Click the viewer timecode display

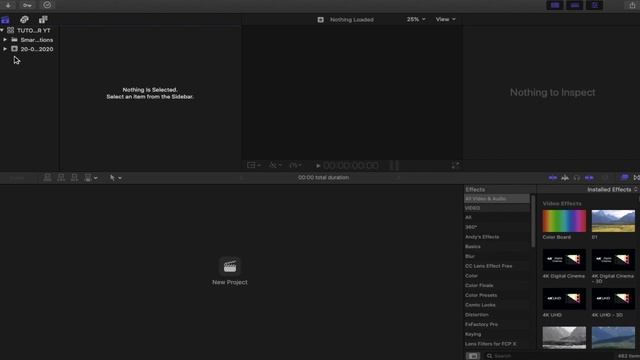coord(351,165)
